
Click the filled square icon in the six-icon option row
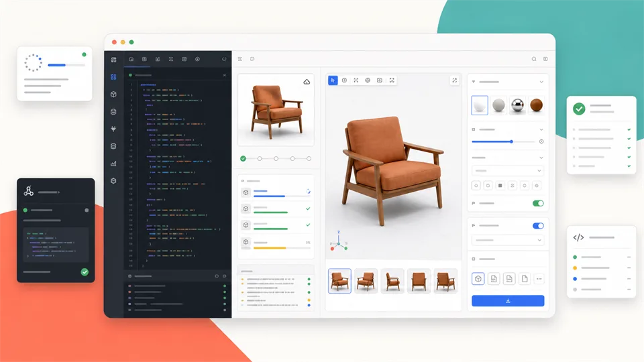tap(500, 186)
